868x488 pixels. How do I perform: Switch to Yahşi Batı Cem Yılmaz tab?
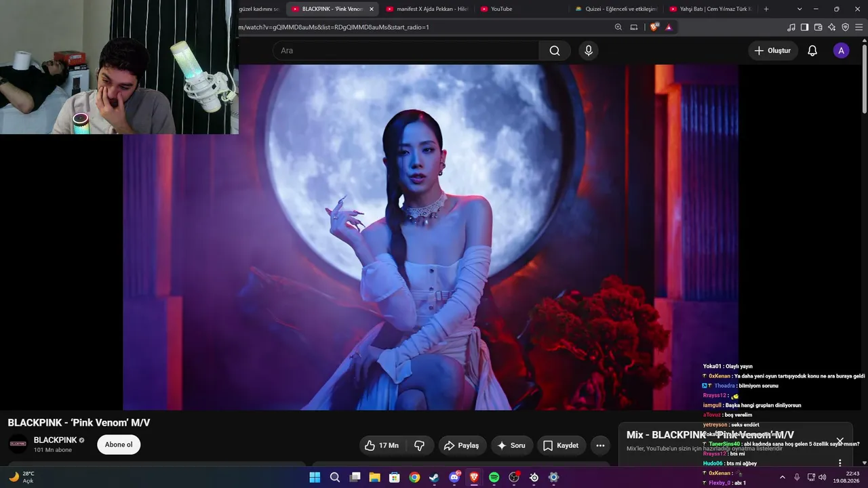pyautogui.click(x=710, y=9)
